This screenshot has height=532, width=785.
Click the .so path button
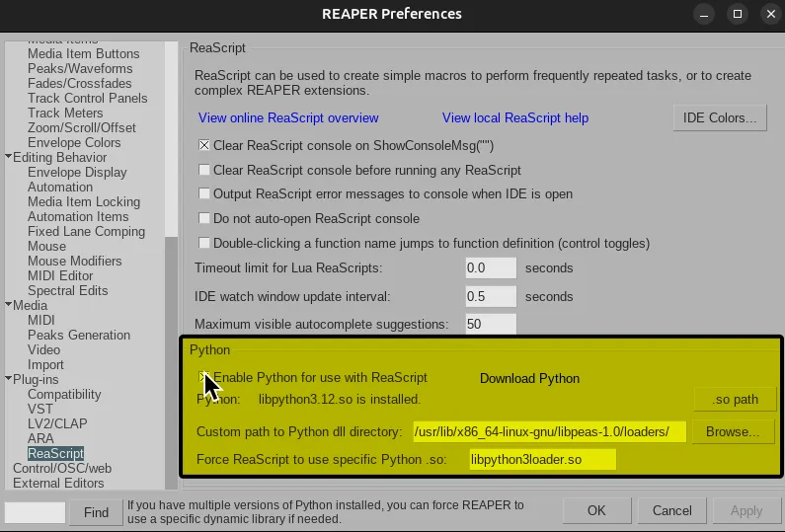coord(735,400)
